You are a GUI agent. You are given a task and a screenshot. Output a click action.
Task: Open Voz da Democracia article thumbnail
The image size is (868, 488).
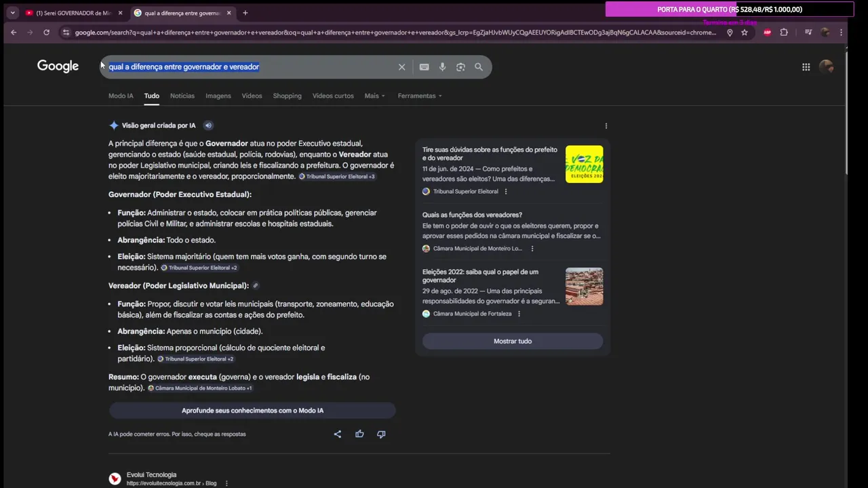coord(584,164)
